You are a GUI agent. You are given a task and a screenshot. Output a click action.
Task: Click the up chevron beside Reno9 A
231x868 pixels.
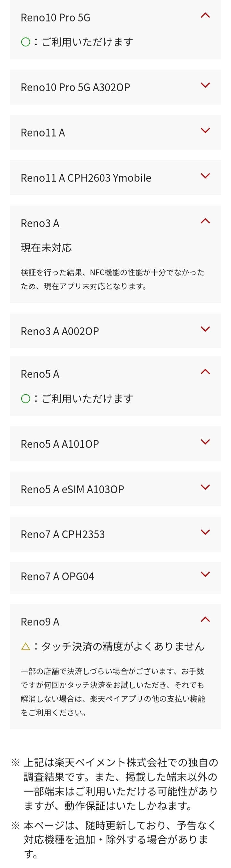click(x=205, y=619)
